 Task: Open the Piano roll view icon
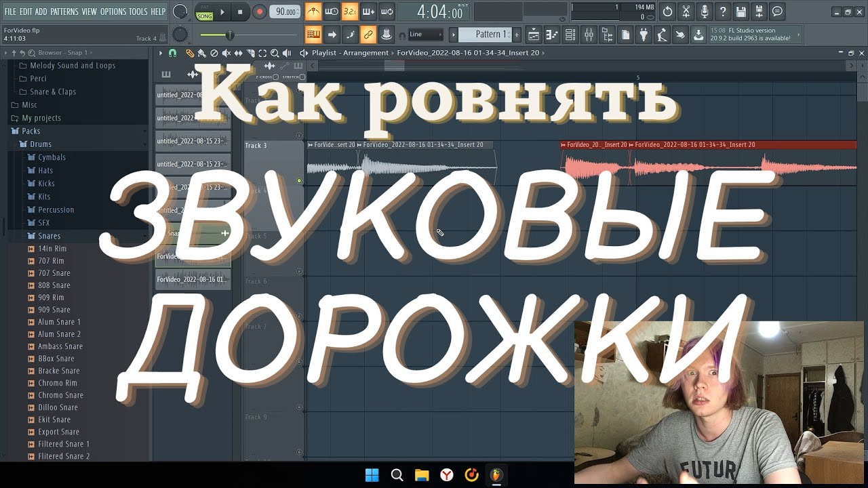[552, 35]
